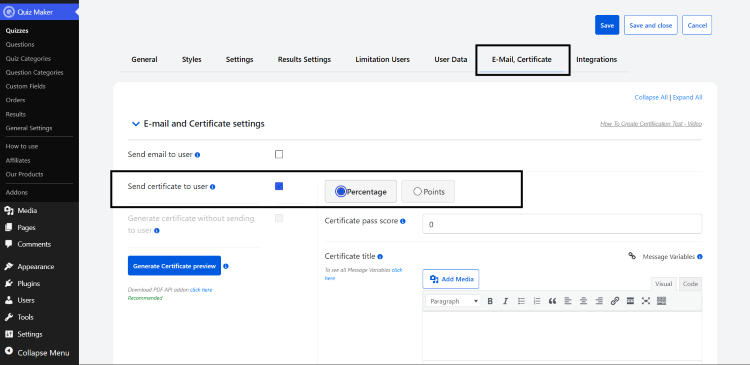Click the Add Media button

tap(451, 279)
